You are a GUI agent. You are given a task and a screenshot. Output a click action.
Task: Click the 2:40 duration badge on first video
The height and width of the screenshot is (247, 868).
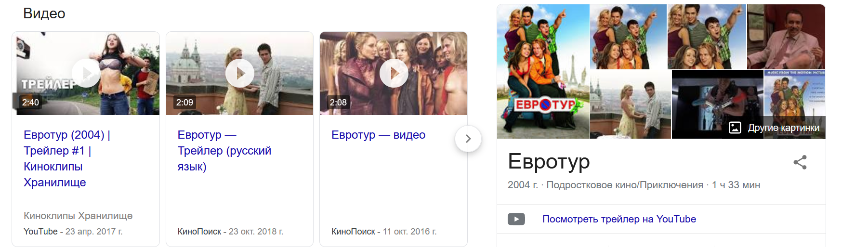coord(30,102)
